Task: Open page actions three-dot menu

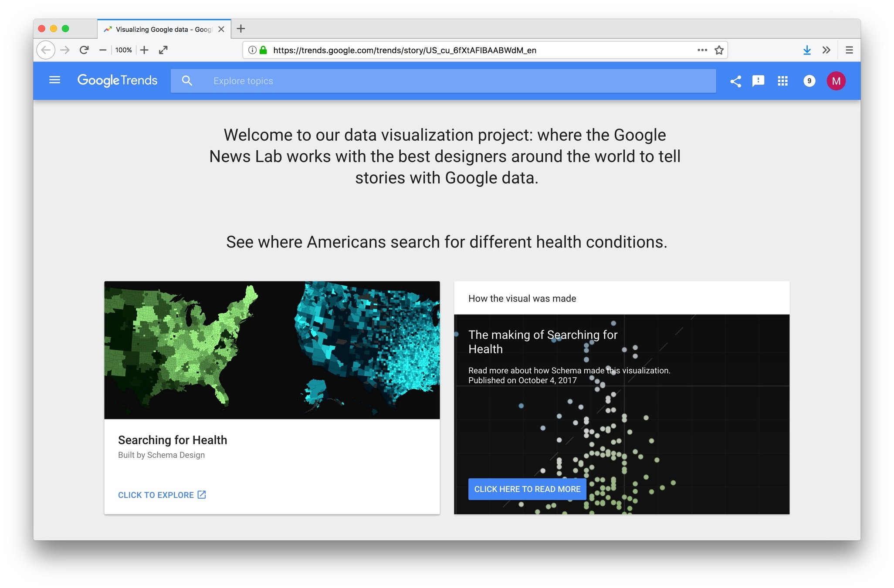Action: (x=702, y=50)
